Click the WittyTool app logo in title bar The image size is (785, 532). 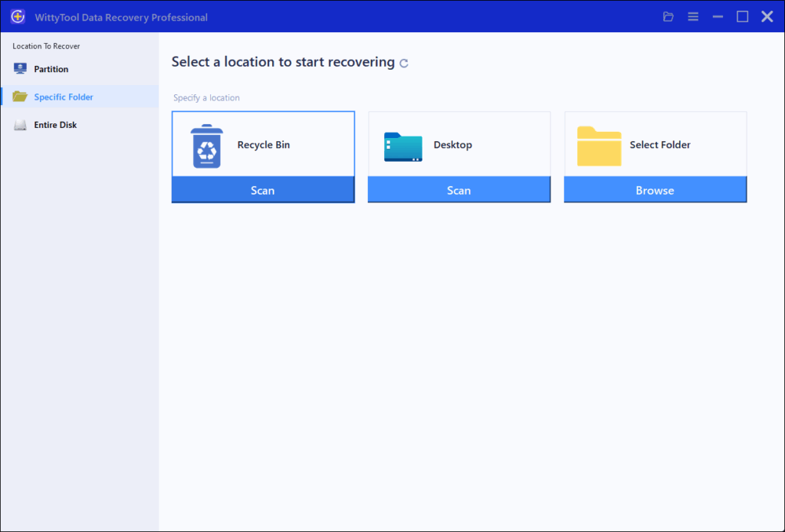point(18,17)
